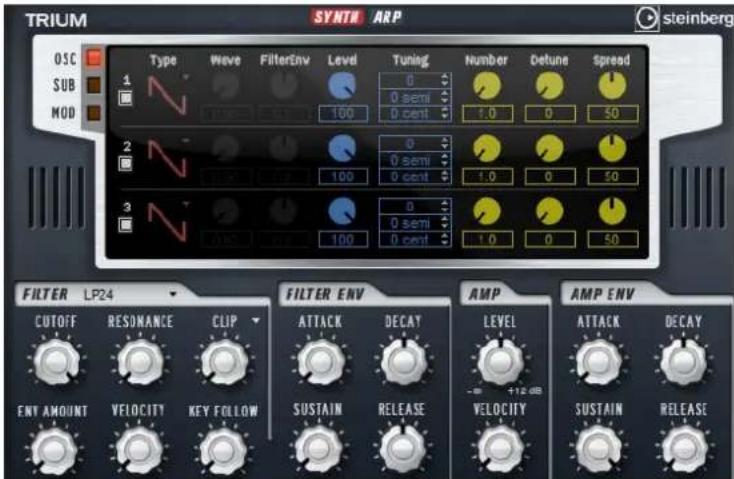Screen dimensions: 734x479
Task: Click oscillator 1 blue Level knob
Action: 342,86
